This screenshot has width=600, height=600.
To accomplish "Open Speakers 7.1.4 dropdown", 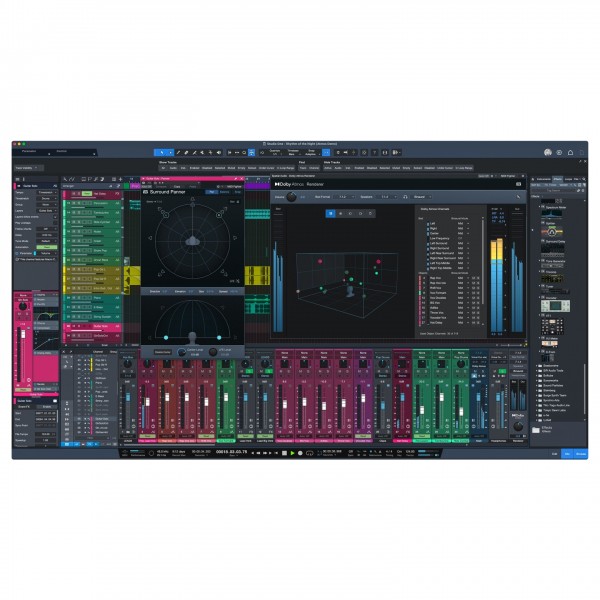I will point(386,197).
